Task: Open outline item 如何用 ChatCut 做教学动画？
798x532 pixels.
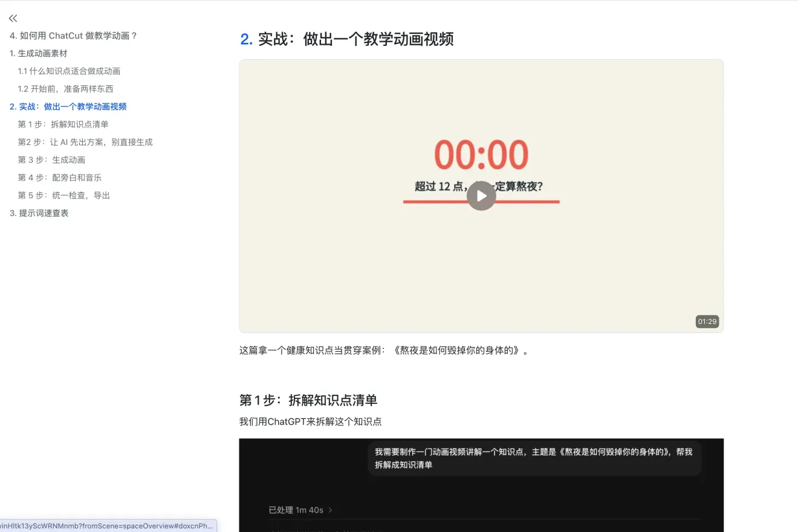Action: pos(74,36)
